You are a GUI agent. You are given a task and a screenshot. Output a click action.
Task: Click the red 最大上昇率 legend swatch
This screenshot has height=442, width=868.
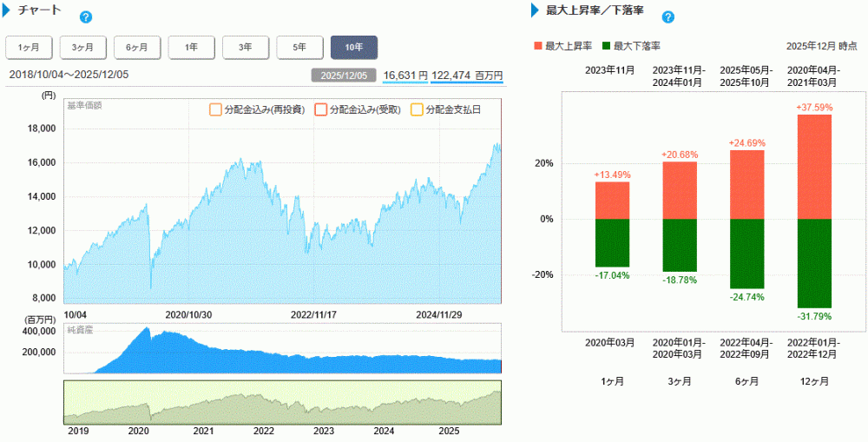pyautogui.click(x=537, y=46)
